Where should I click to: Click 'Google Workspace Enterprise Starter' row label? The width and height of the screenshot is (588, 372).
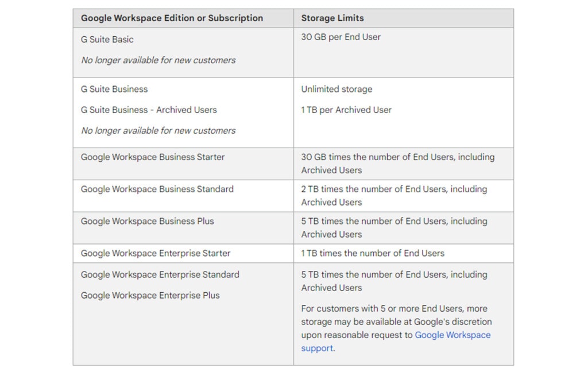(156, 253)
